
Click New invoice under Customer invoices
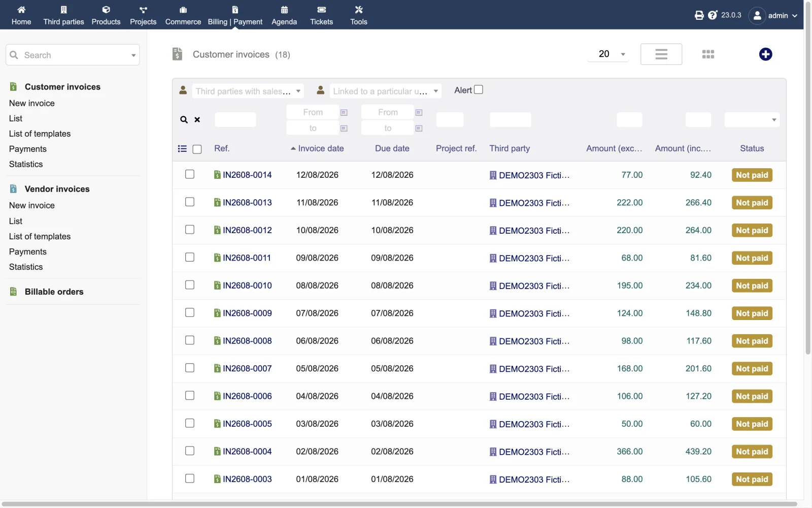click(32, 103)
